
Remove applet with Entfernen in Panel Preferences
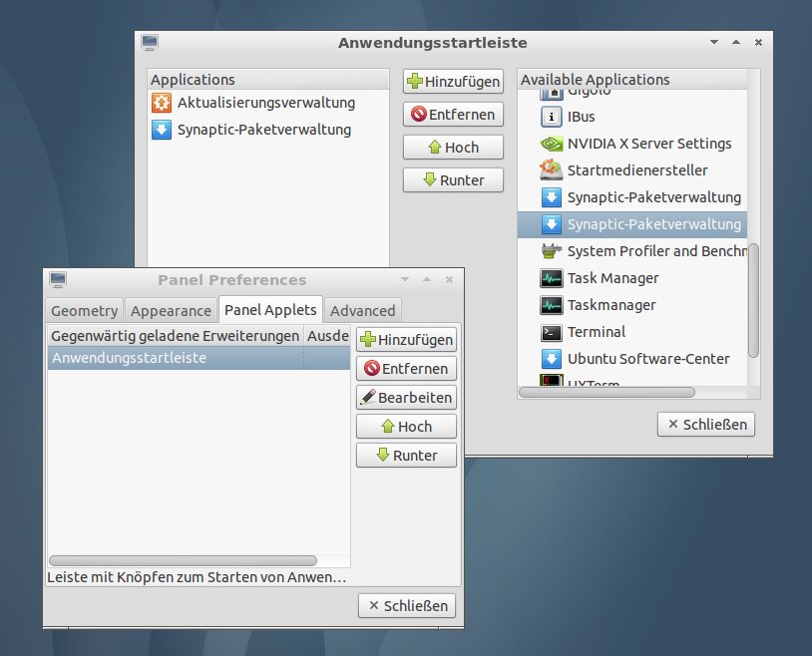point(407,368)
